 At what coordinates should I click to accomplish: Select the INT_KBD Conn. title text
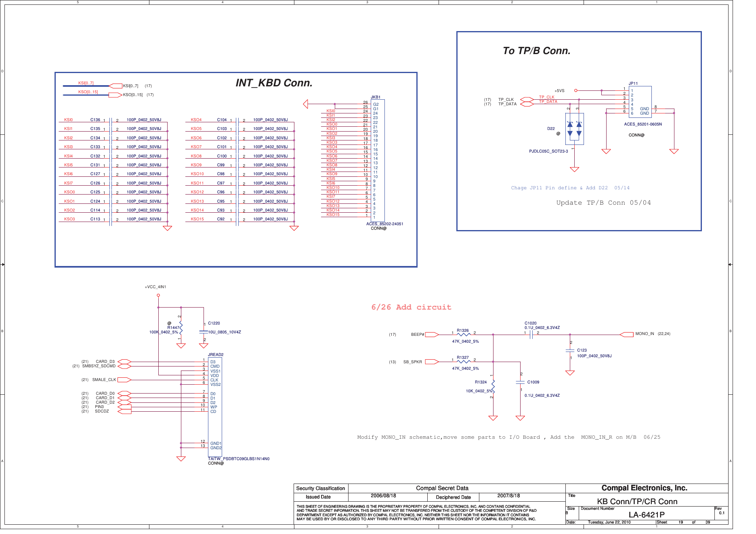274,83
